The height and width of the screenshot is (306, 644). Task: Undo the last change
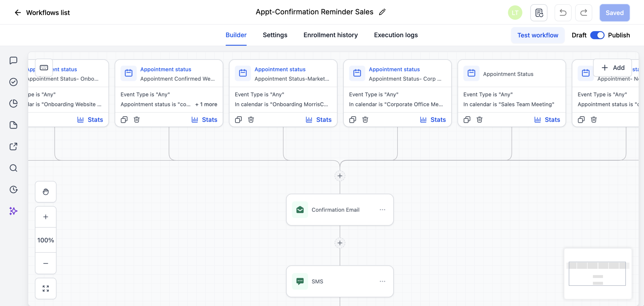point(563,13)
